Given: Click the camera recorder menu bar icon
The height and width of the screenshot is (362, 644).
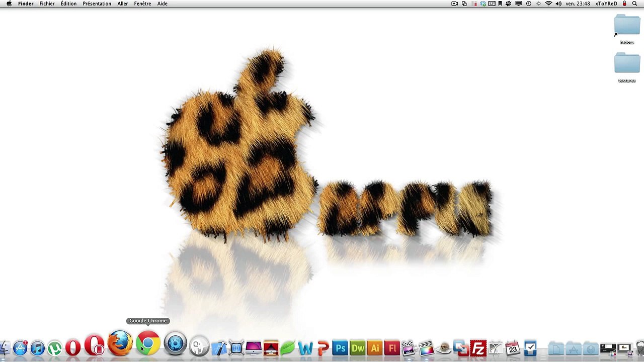Looking at the screenshot, I should click(454, 4).
